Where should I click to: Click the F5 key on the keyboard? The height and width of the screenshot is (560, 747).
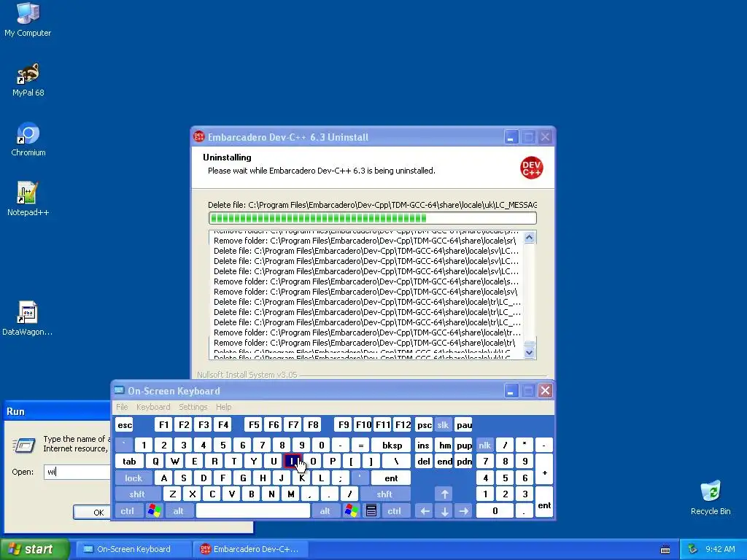tap(254, 425)
